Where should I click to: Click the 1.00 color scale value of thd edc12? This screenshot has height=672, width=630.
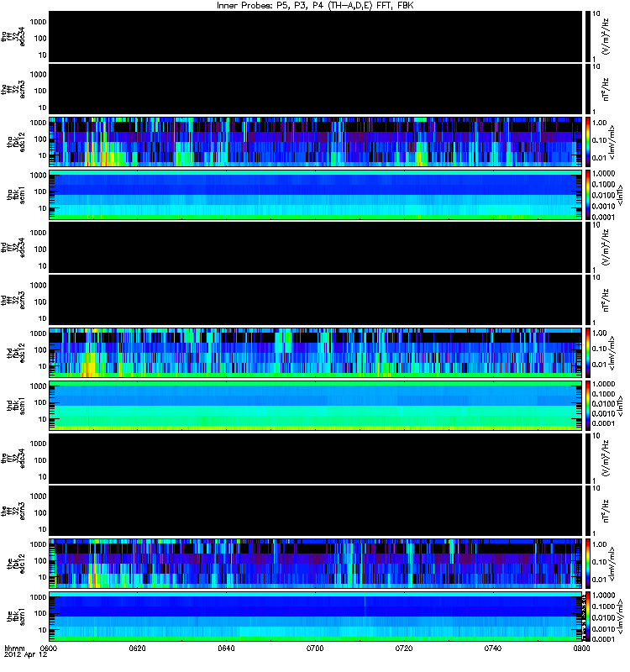(x=600, y=333)
